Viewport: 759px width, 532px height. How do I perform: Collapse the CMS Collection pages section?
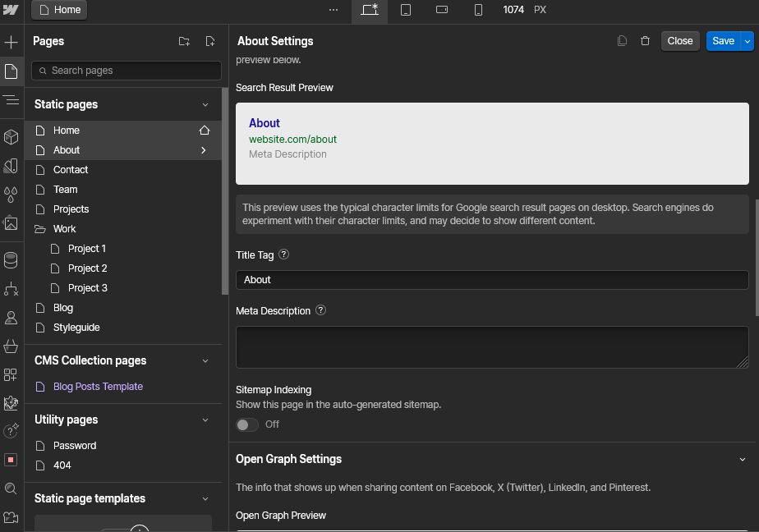(205, 361)
